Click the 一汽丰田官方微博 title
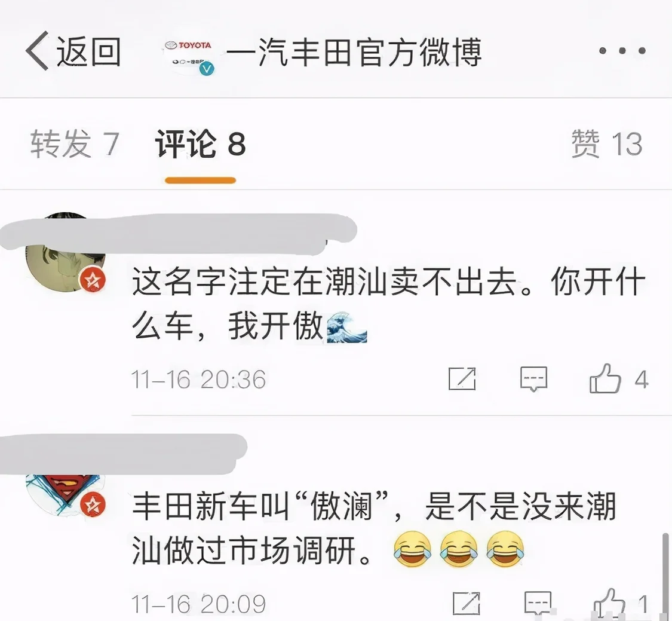This screenshot has height=621, width=672. pos(354,53)
